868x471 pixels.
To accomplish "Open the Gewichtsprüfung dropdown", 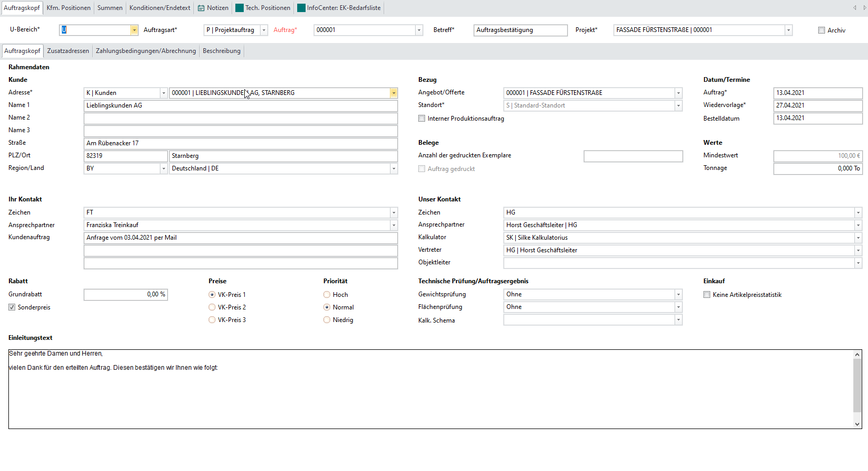I will point(678,295).
